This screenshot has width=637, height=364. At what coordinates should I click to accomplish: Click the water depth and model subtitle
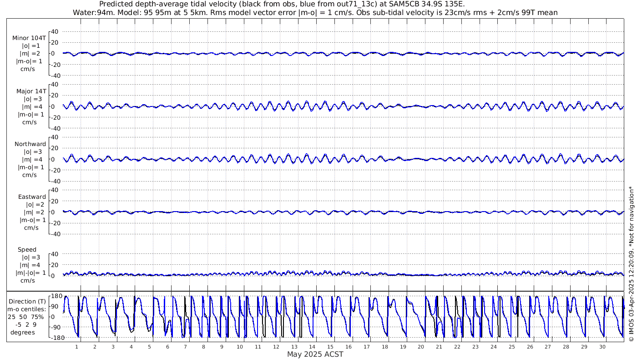coord(315,12)
